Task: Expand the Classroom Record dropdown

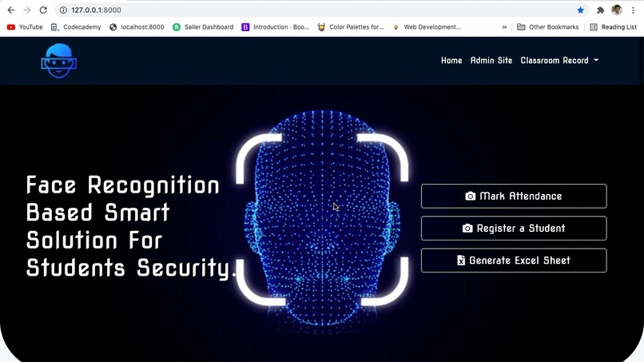Action: [x=559, y=61]
